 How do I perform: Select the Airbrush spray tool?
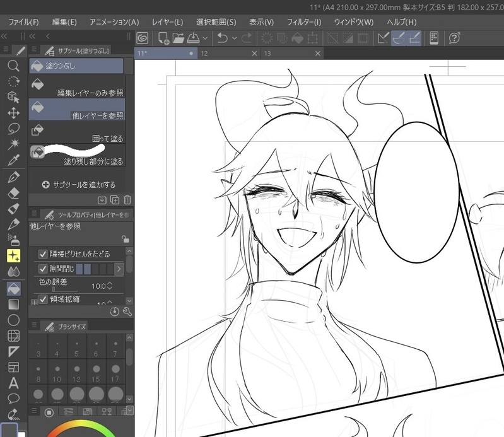click(x=13, y=240)
